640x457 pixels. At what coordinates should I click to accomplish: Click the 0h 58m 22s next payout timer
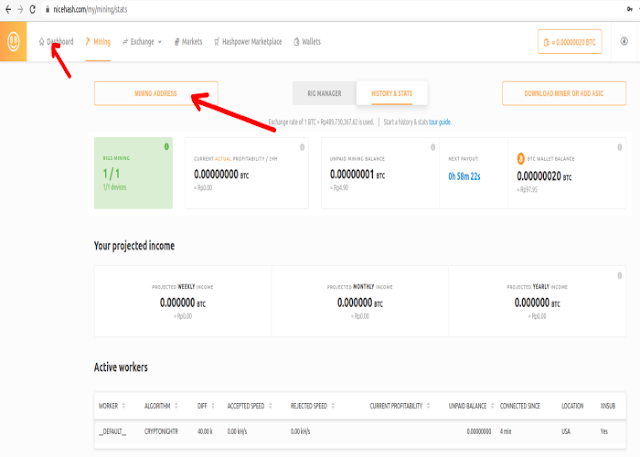click(x=464, y=176)
